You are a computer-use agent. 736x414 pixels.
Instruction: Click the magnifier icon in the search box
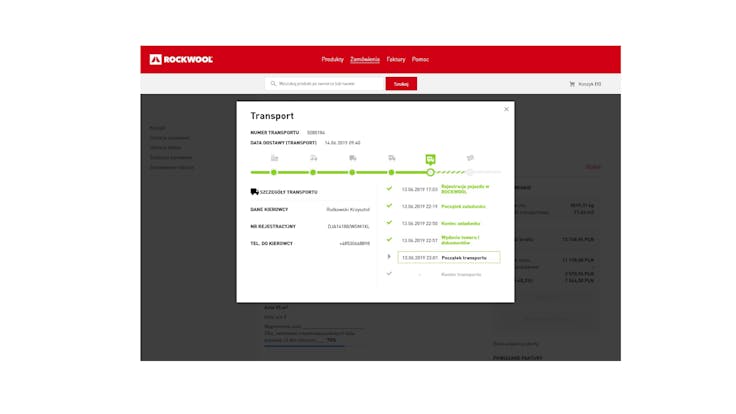(273, 84)
